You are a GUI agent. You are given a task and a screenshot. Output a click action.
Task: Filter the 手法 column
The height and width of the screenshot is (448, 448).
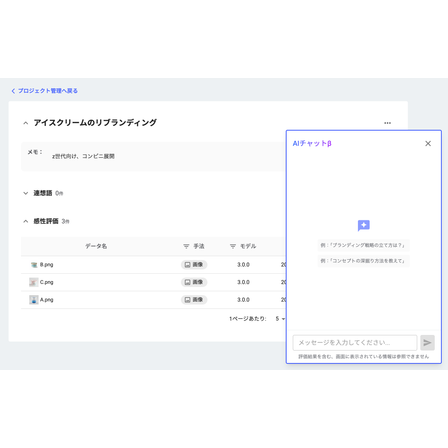pyautogui.click(x=186, y=246)
